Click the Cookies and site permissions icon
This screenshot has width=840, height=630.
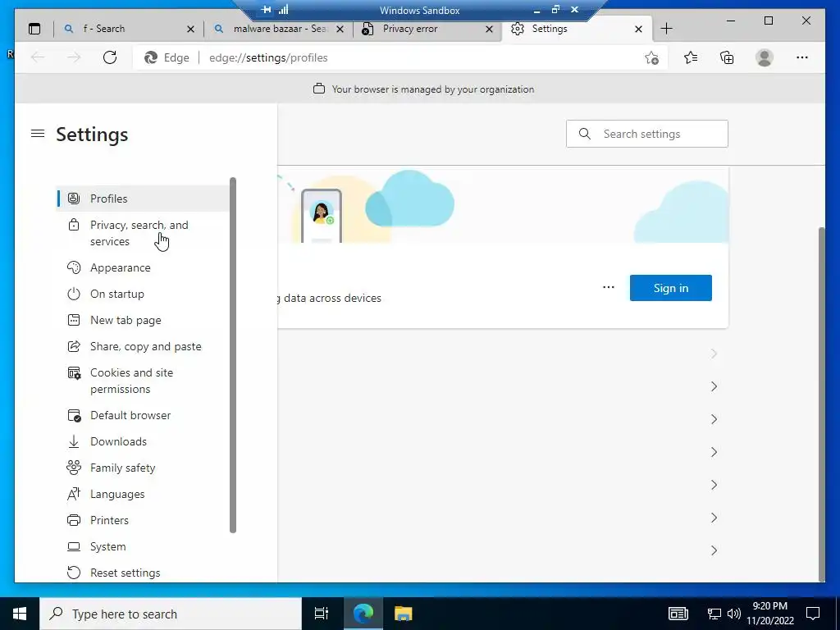pos(74,373)
